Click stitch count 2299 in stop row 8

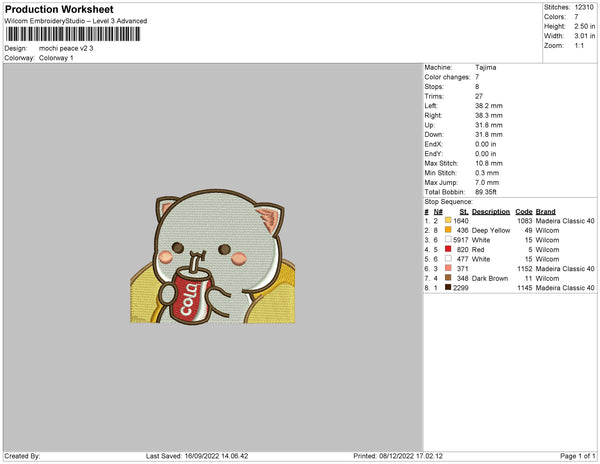pyautogui.click(x=461, y=288)
